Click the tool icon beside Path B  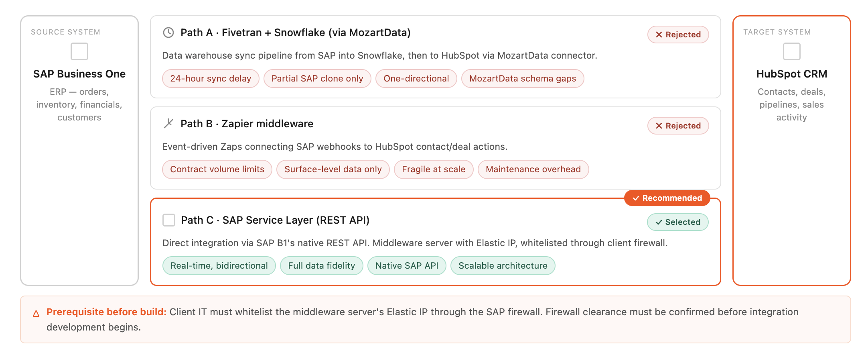click(x=168, y=124)
